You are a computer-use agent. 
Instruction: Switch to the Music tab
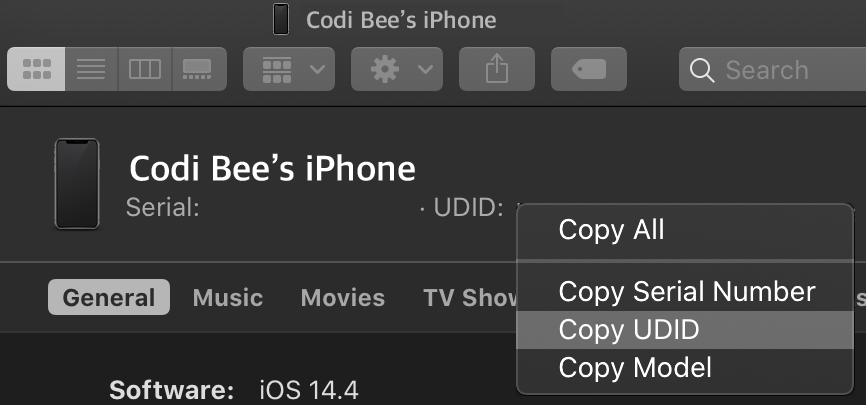click(x=228, y=298)
